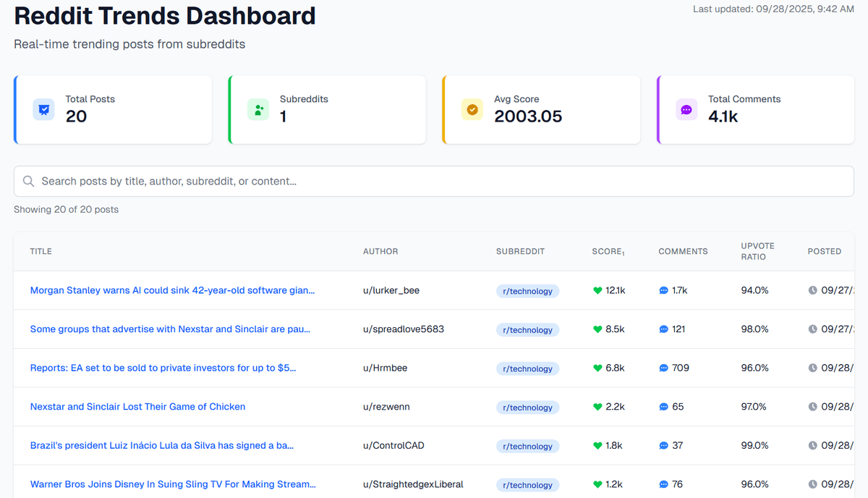The image size is (868, 498).
Task: Sort posts by the AUTHOR column header
Action: pyautogui.click(x=381, y=251)
